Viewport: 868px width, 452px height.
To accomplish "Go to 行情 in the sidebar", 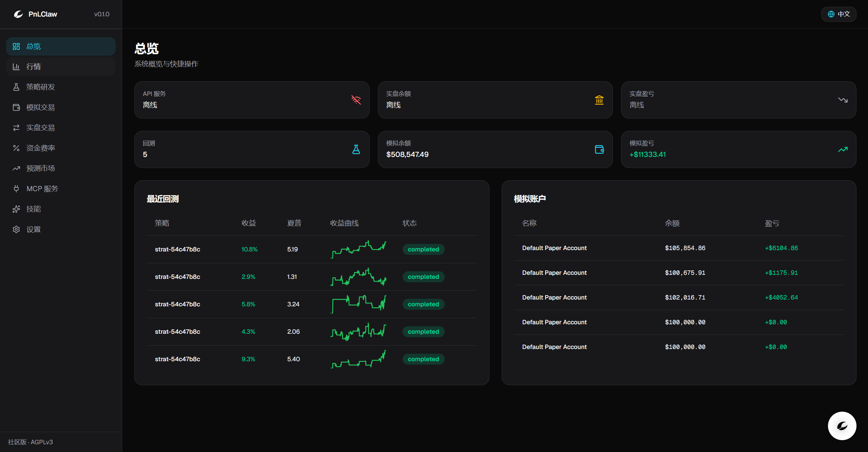I will [61, 67].
